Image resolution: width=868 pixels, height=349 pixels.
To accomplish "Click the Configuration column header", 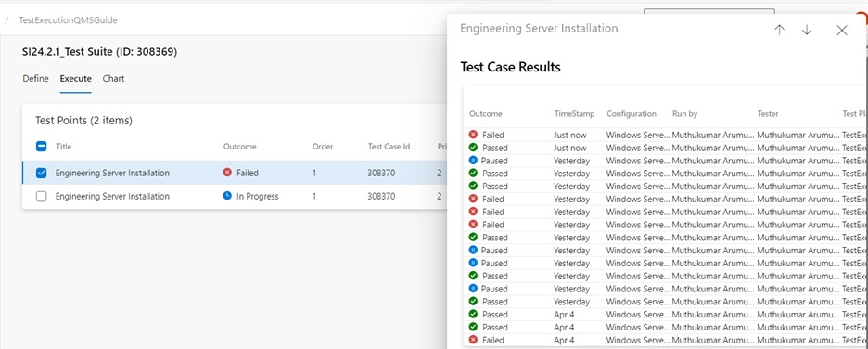I will (x=632, y=114).
